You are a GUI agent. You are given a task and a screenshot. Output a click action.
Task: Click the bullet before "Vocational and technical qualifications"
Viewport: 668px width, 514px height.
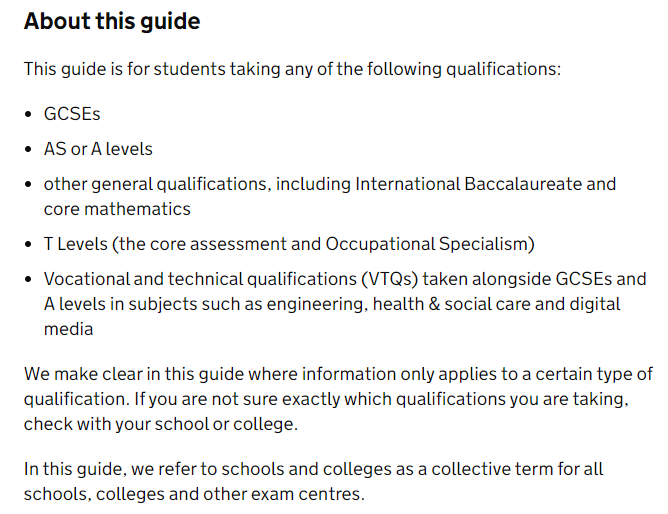tap(30, 279)
